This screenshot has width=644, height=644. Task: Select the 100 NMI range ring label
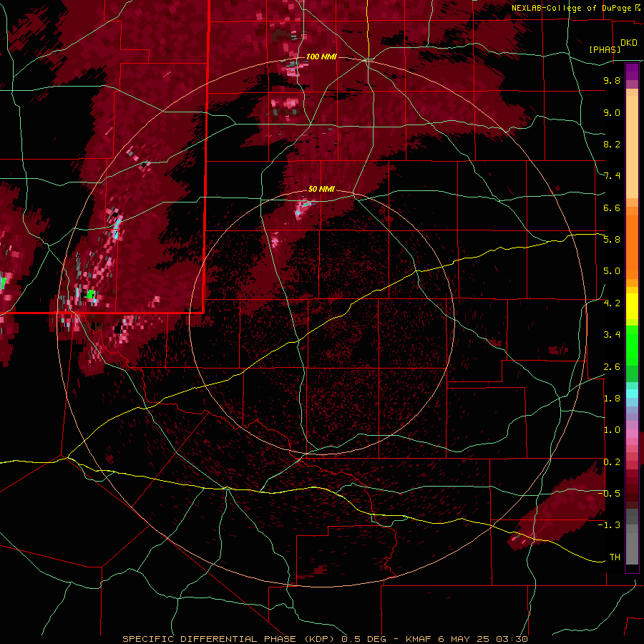321,57
